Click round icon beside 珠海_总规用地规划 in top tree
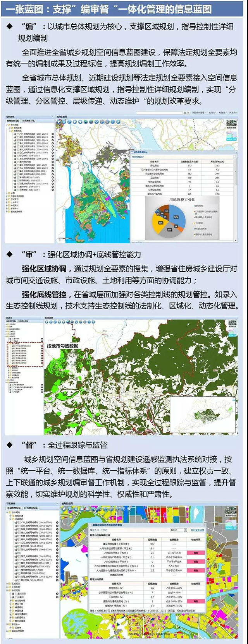 (x=53, y=140)
